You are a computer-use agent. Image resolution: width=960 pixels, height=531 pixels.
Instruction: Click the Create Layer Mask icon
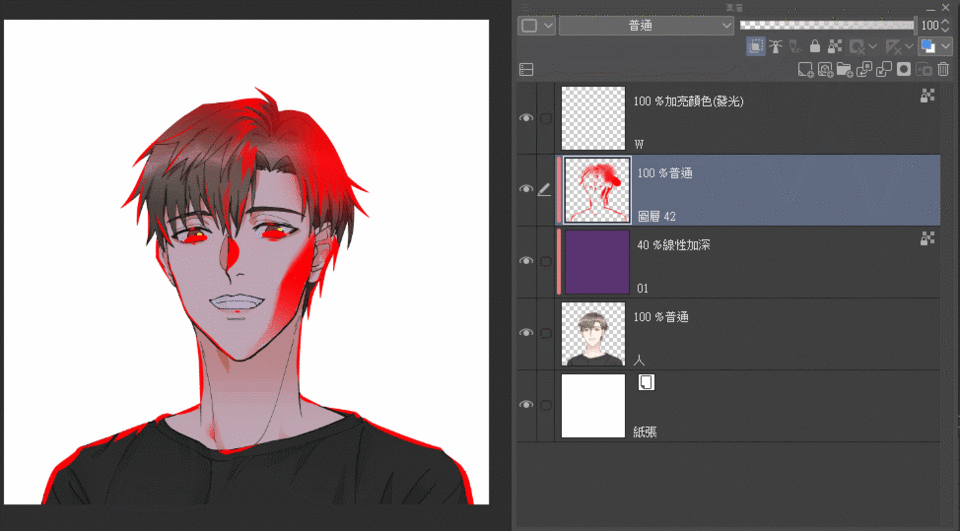[904, 70]
